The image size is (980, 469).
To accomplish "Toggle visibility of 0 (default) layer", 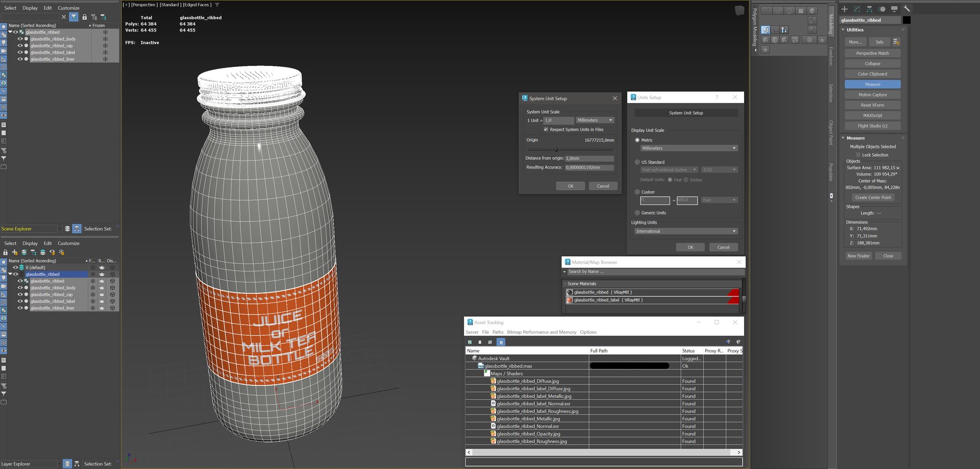I will click(15, 267).
